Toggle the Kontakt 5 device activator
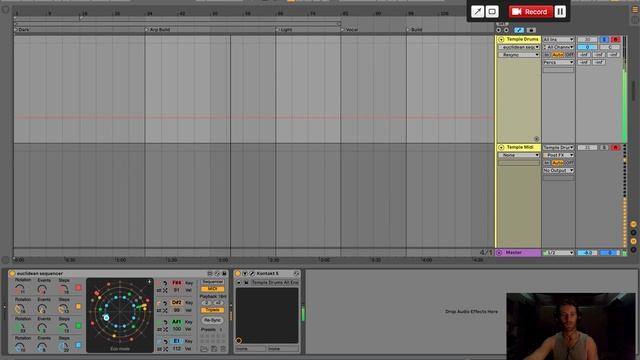This screenshot has width=640, height=360. coord(238,273)
